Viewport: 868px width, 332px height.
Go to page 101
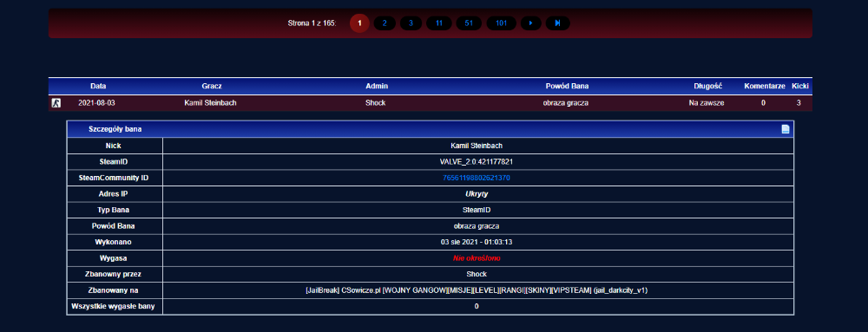tap(502, 23)
